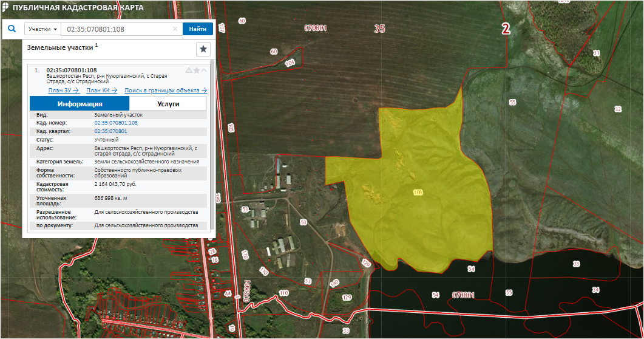644x339 pixels.
Task: Open the План КК link
Action: (101, 91)
